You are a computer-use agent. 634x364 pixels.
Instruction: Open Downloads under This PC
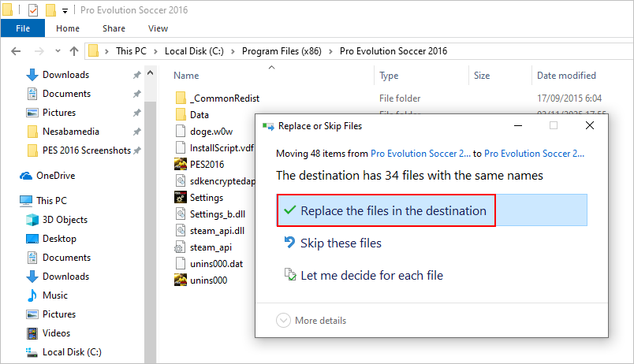pyautogui.click(x=65, y=277)
